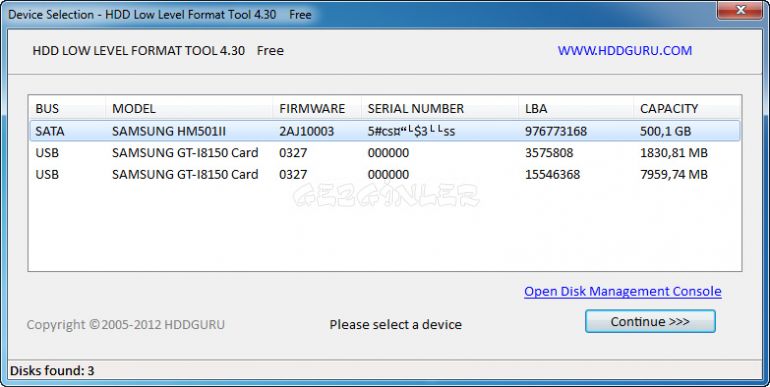770x387 pixels.
Task: Sort by the BUS column header
Action: pyautogui.click(x=67, y=109)
